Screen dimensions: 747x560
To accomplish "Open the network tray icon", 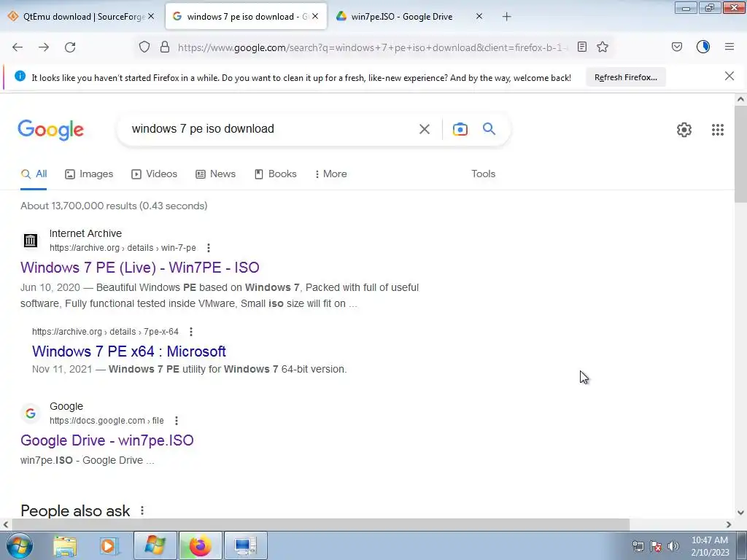I will (x=638, y=546).
